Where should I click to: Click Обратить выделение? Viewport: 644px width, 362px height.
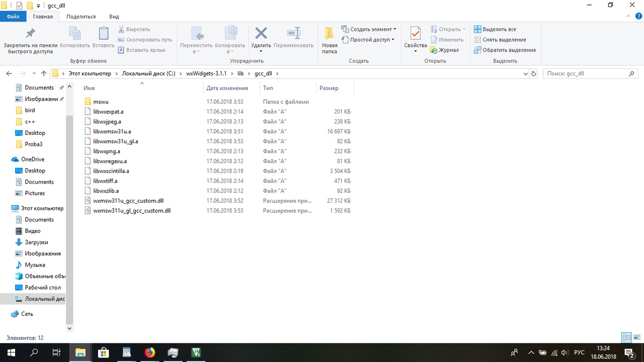pyautogui.click(x=505, y=50)
